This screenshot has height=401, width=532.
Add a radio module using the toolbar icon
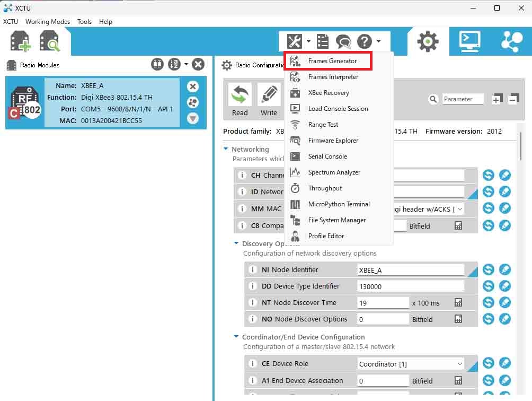pos(20,41)
